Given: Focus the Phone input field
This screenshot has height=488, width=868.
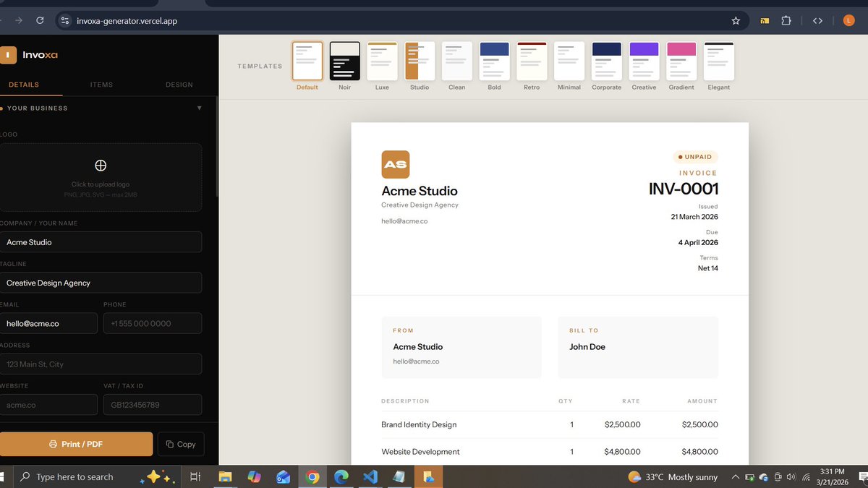Looking at the screenshot, I should (153, 323).
